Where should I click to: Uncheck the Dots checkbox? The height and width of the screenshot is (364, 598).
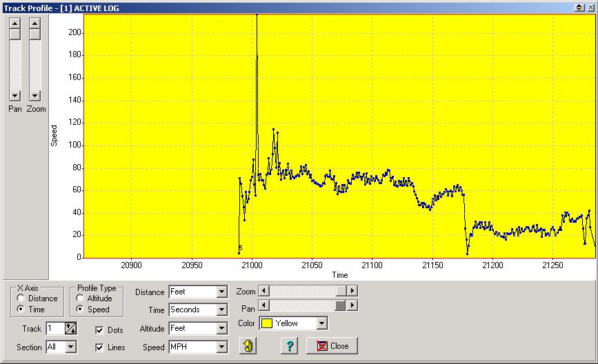pyautogui.click(x=99, y=330)
